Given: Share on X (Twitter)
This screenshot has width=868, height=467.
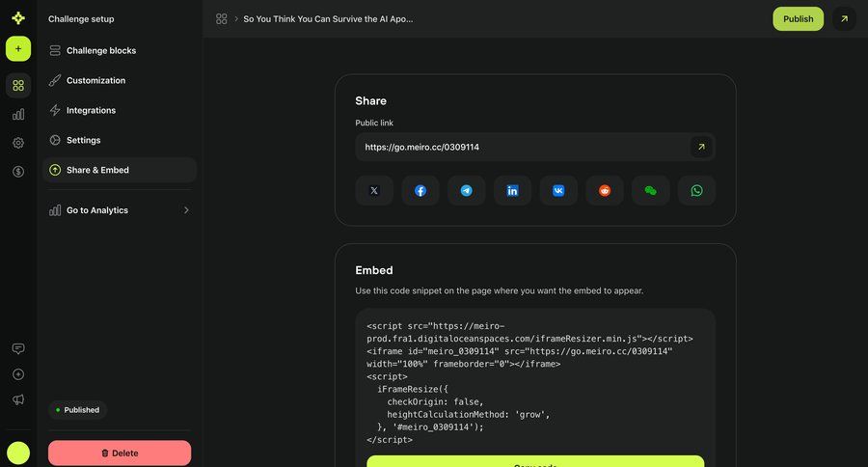Looking at the screenshot, I should tap(374, 191).
